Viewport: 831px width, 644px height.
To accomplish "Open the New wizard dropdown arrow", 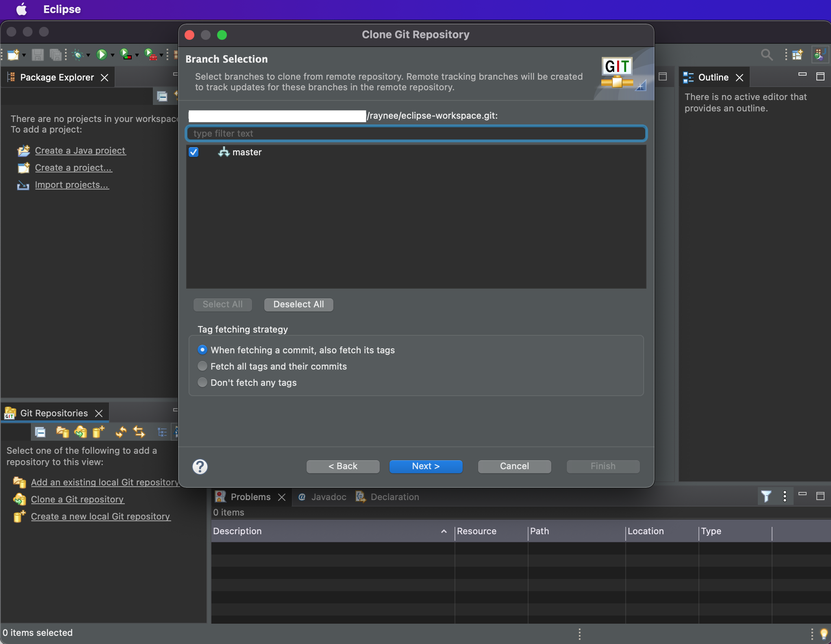I will 24,55.
